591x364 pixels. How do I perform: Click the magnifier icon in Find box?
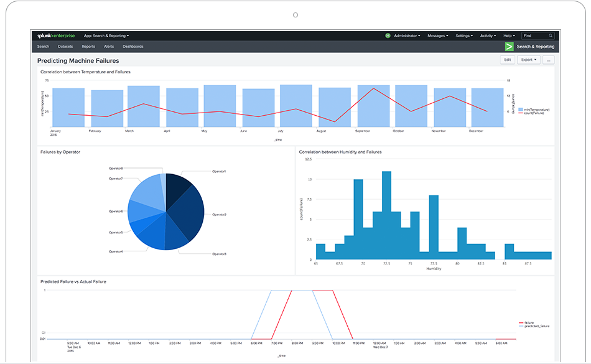(551, 36)
